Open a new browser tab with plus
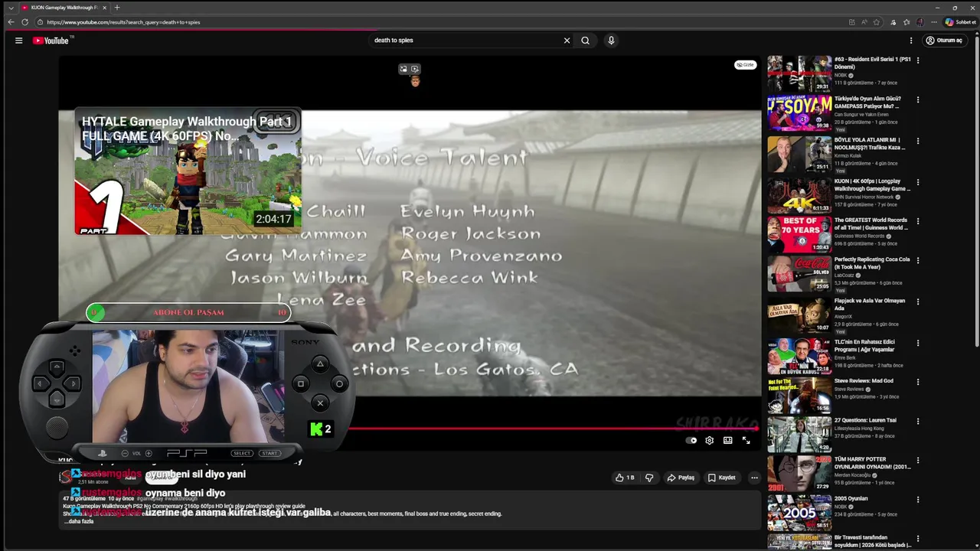The width and height of the screenshot is (980, 551). click(x=116, y=8)
